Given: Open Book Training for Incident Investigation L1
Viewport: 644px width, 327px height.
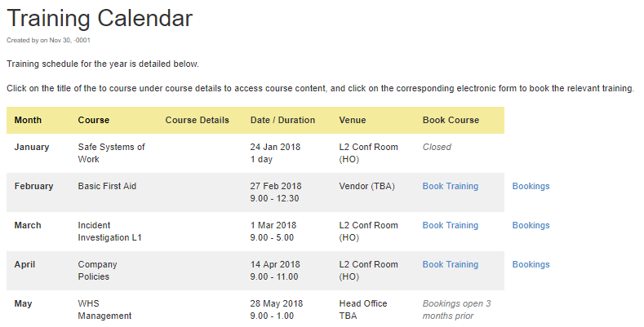Looking at the screenshot, I should pyautogui.click(x=450, y=225).
